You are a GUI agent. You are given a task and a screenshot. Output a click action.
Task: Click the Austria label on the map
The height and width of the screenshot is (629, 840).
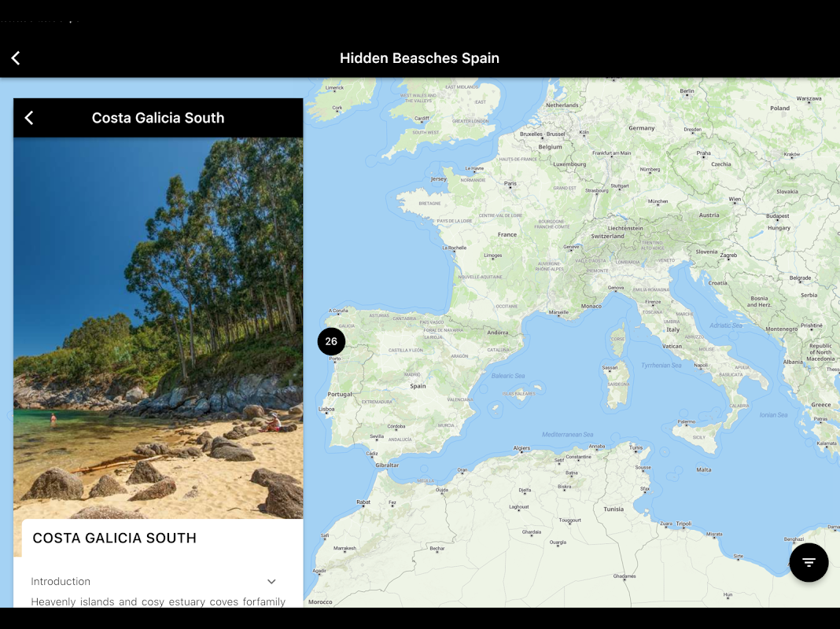[709, 215]
